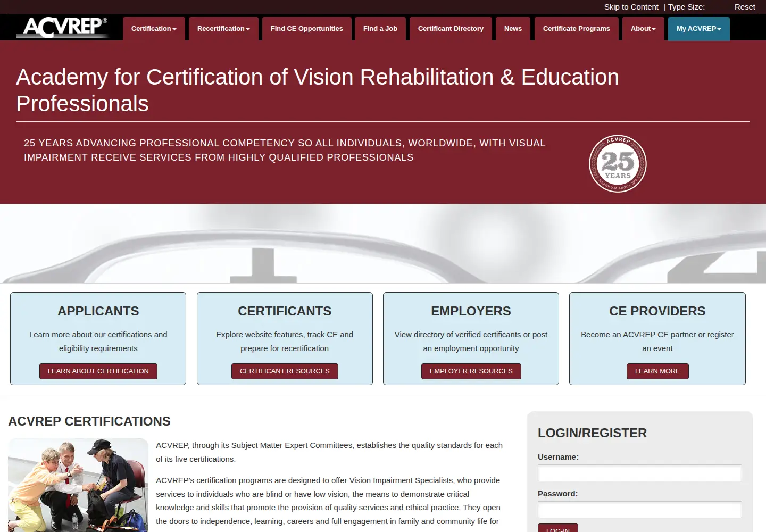Viewport: 766px width, 532px height.
Task: Open the Certificant Directory
Action: click(451, 29)
